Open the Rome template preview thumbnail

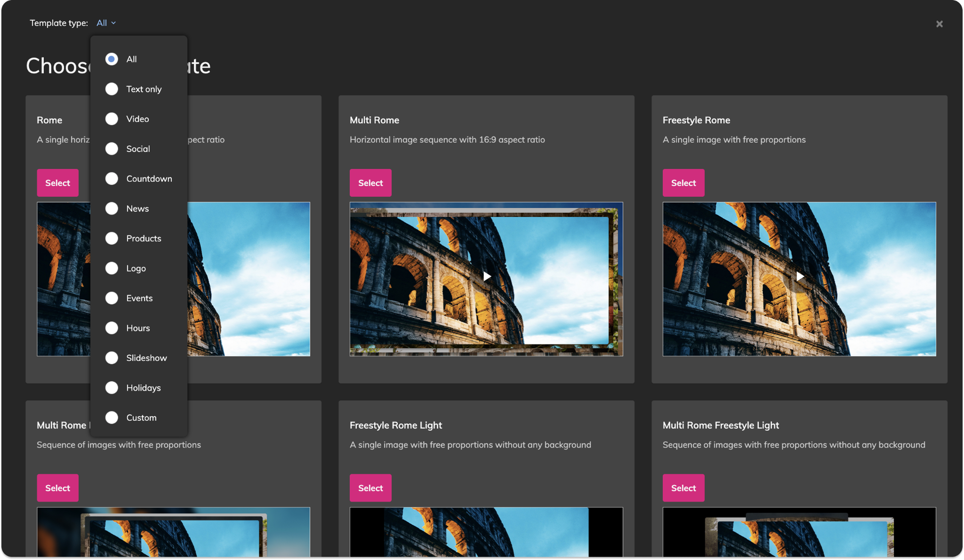tap(249, 279)
